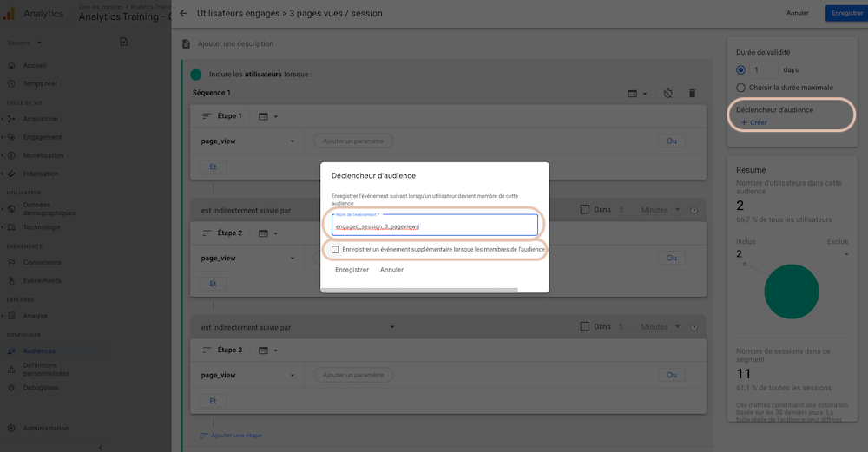Click the Analytics logo icon
The width and height of the screenshot is (868, 452).
(x=9, y=13)
